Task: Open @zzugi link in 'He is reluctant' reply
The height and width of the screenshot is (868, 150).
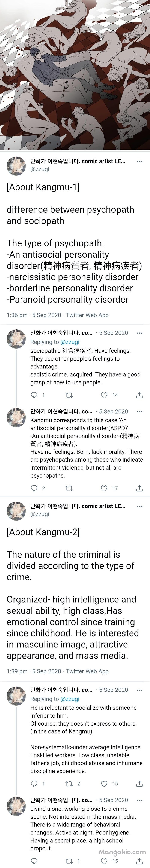Action: tap(70, 699)
